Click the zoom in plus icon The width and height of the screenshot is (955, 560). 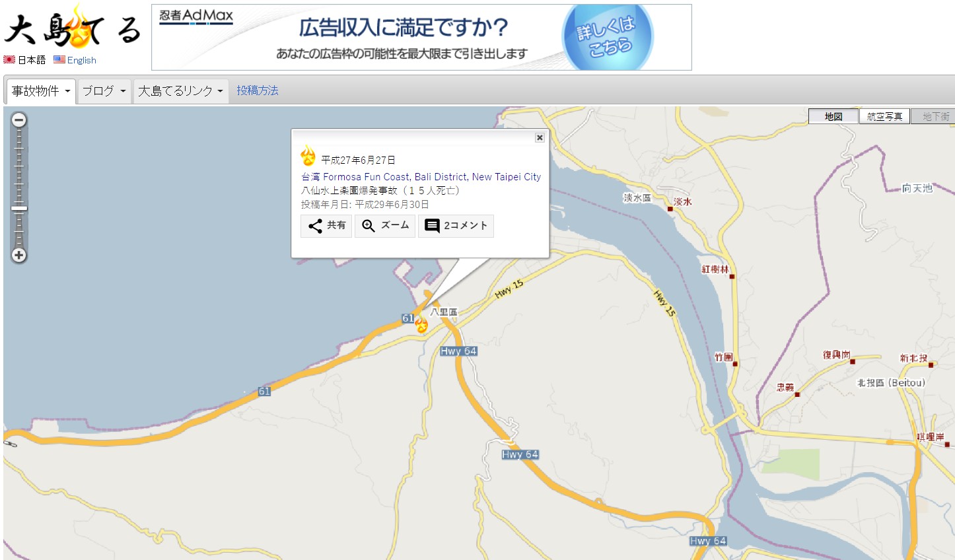tap(19, 256)
